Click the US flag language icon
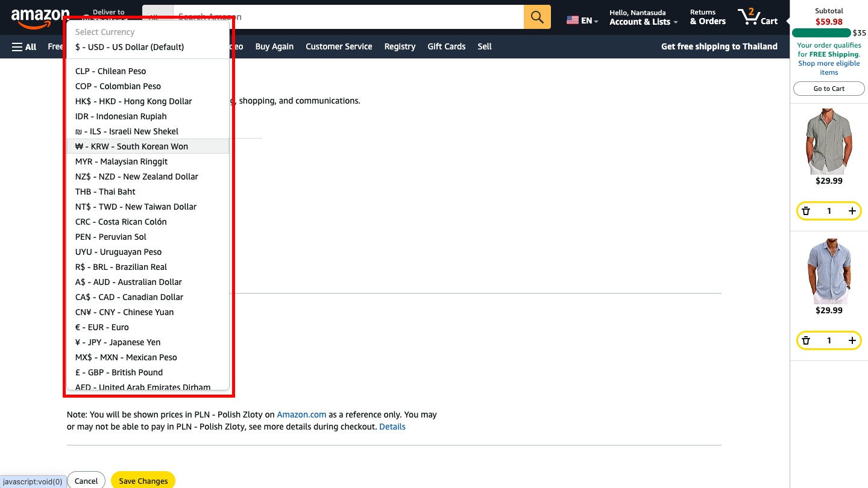Screen dimensions: 868x488 (x=573, y=20)
